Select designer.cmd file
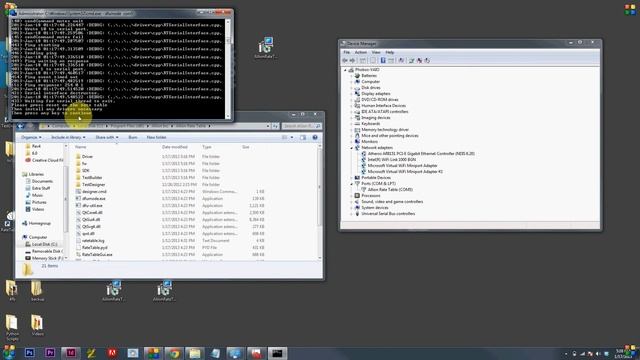The width and height of the screenshot is (640, 360). [x=94, y=191]
